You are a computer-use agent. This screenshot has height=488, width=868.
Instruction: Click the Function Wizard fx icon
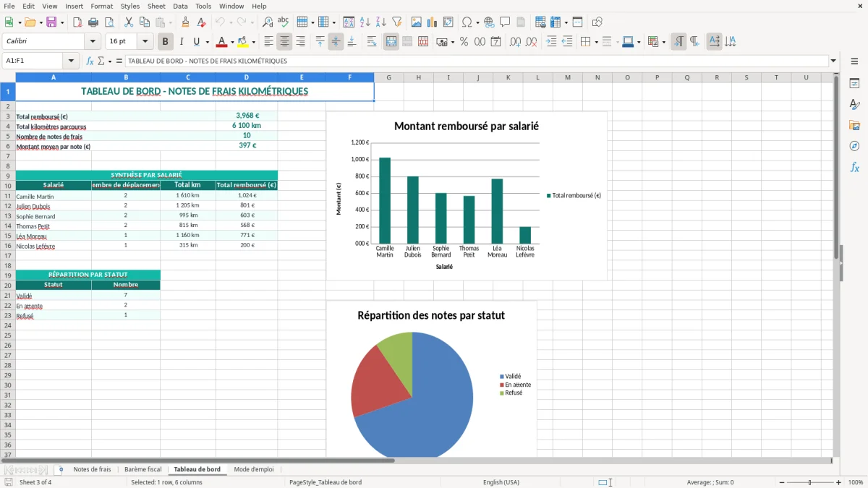coord(90,61)
